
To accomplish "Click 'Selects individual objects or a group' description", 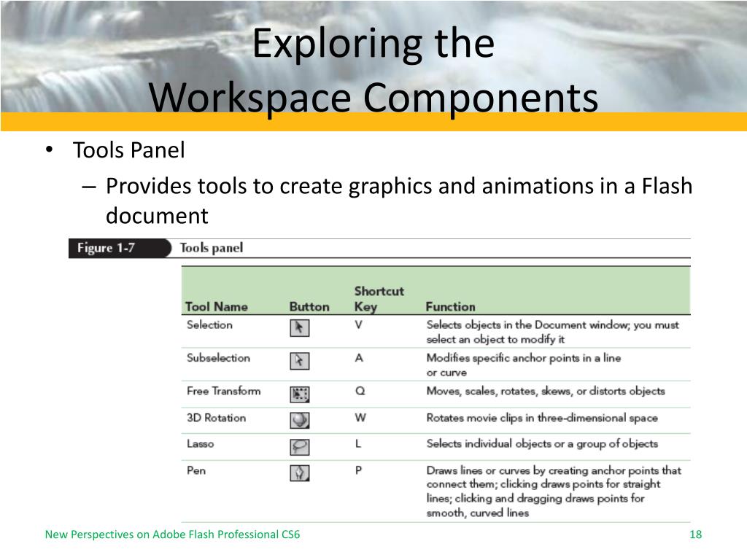I will [542, 444].
